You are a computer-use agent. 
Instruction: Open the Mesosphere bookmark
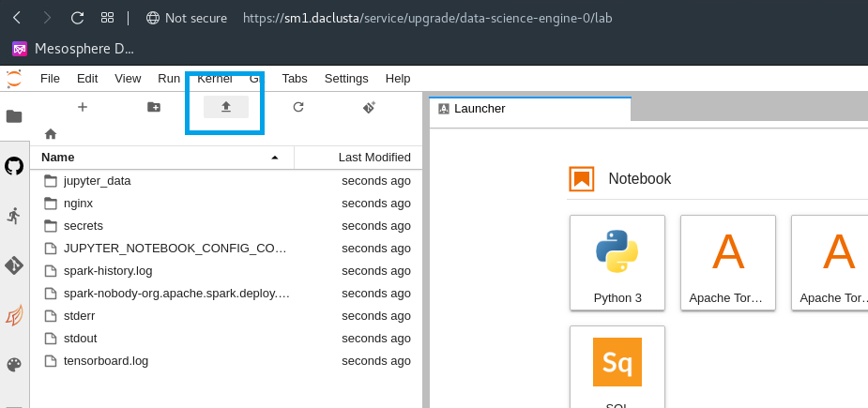(73, 49)
